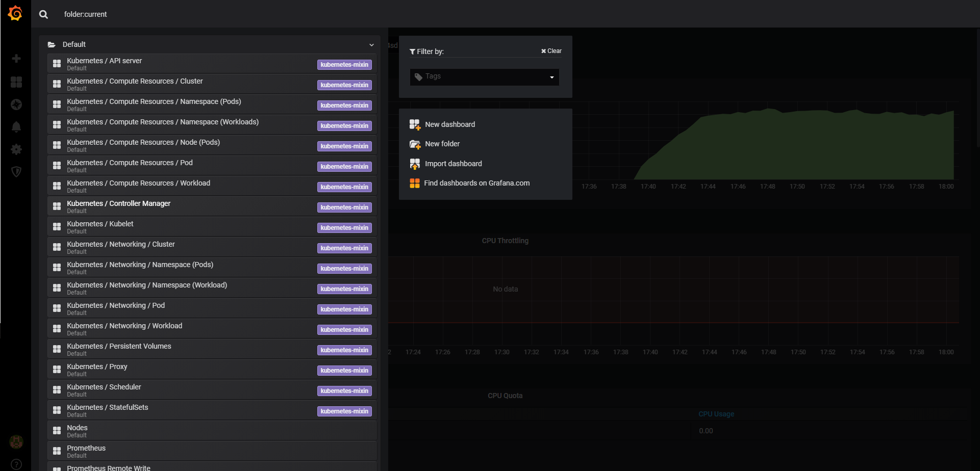
Task: Open Kubernetes / Compute Resources / Cluster dashboard
Action: tap(212, 84)
